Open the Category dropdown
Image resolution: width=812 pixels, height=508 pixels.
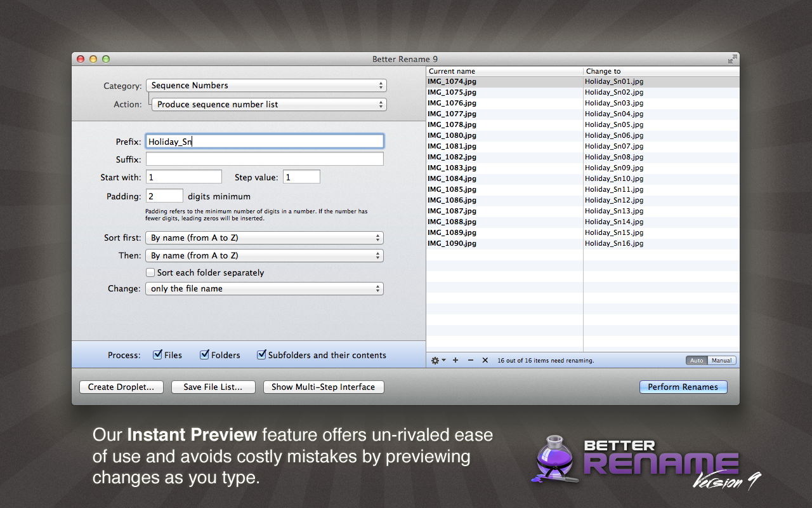point(266,85)
